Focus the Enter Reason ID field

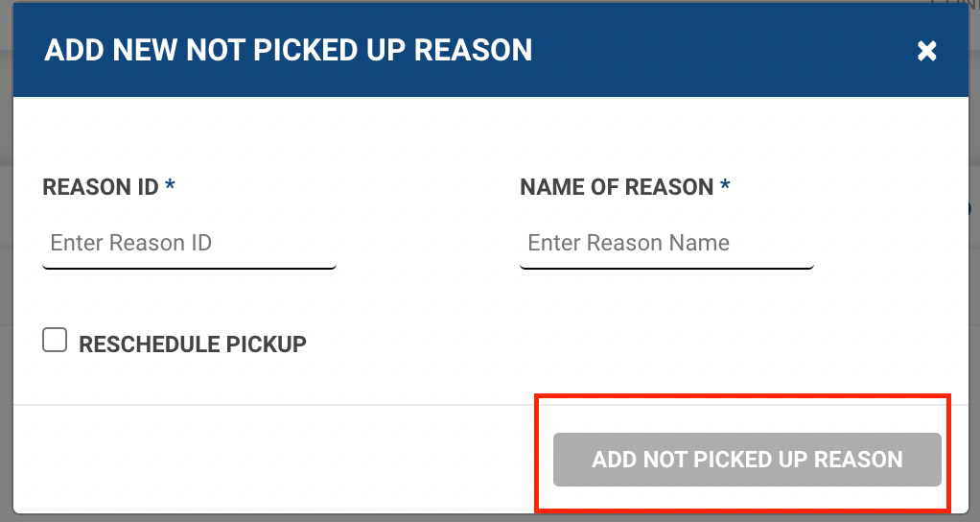coord(189,243)
